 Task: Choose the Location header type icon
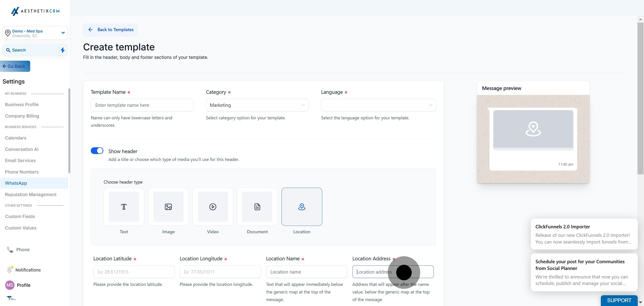coord(302,207)
